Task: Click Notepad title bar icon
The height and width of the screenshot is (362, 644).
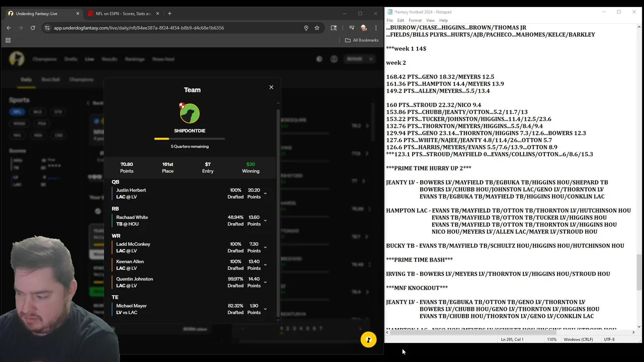Action: pos(390,12)
